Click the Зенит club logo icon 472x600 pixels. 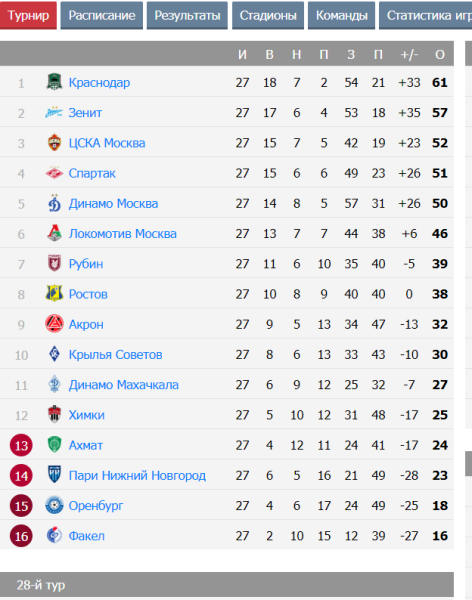pos(54,112)
